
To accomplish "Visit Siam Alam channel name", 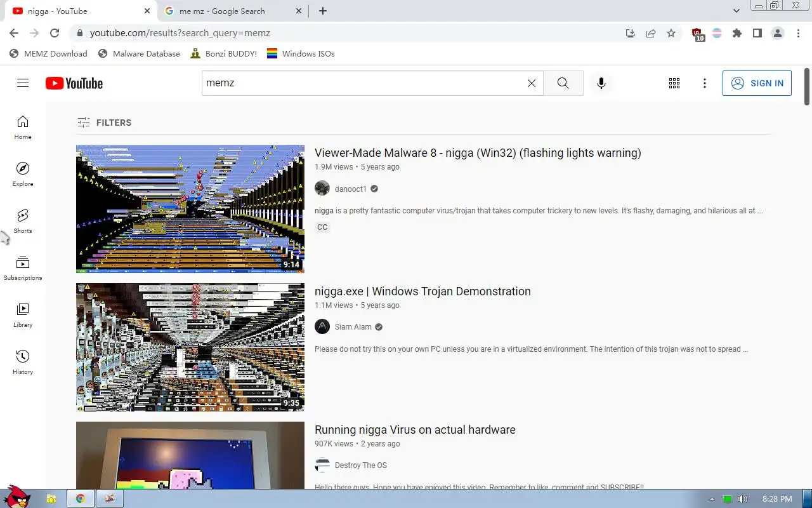I will pyautogui.click(x=353, y=327).
